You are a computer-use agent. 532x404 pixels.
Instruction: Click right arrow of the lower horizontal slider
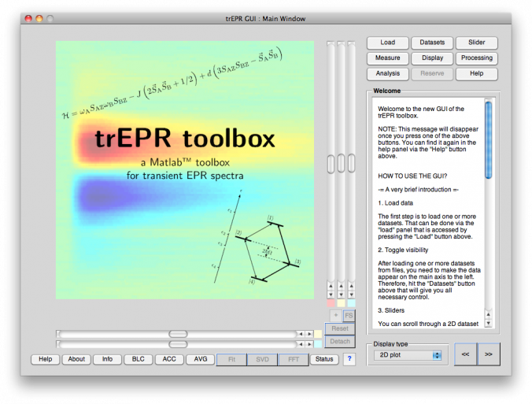(x=309, y=344)
